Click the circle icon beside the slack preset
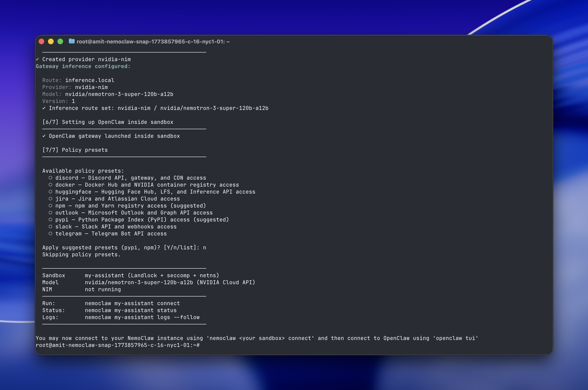588x390 pixels. [x=51, y=227]
